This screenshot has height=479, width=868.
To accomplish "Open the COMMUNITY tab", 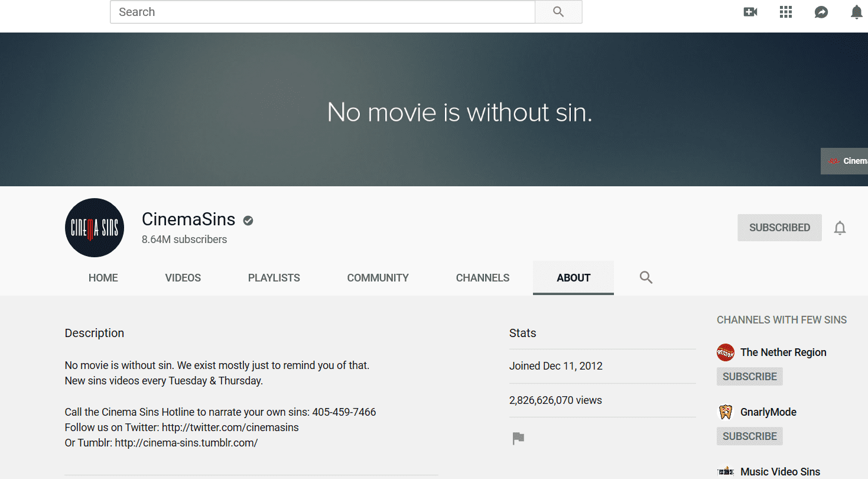I will tap(378, 278).
